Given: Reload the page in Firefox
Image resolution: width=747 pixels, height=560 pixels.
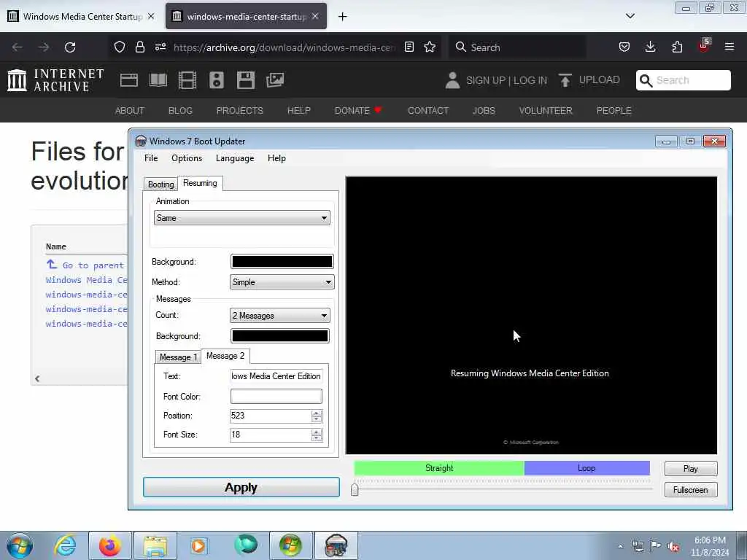Looking at the screenshot, I should click(70, 47).
